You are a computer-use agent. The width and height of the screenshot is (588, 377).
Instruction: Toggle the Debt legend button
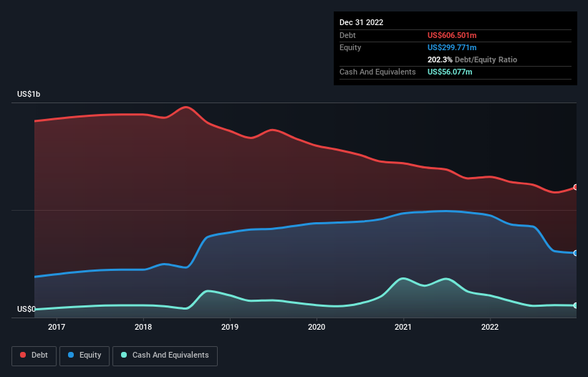34,355
